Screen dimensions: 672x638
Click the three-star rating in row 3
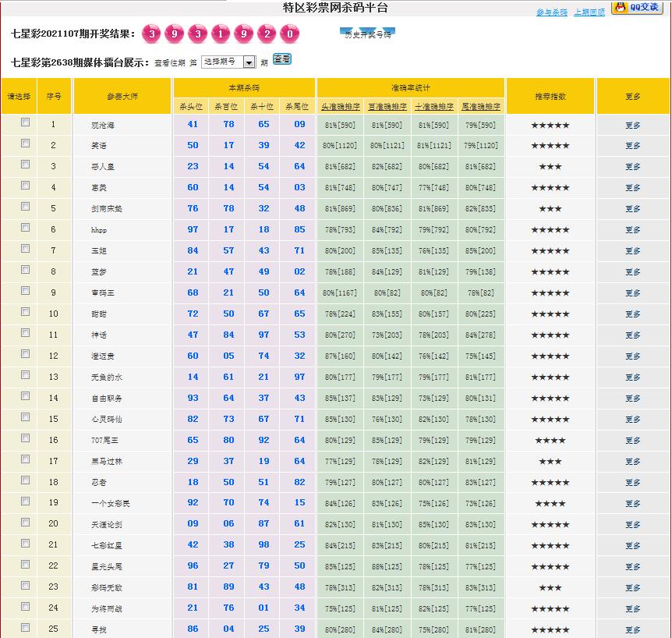click(x=550, y=167)
